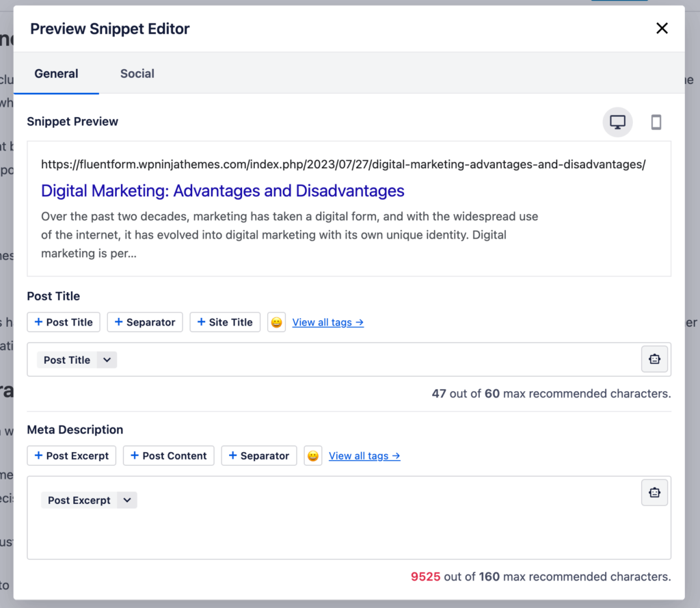Viewport: 700px width, 608px height.
Task: Select the highlighted desktop preview toggle
Action: click(617, 122)
